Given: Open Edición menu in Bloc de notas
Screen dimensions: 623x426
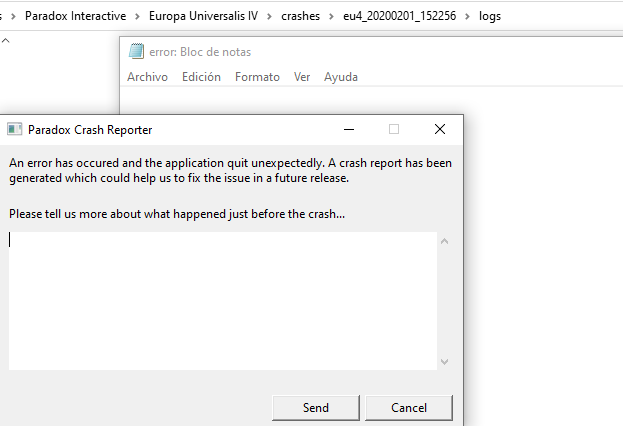Looking at the screenshot, I should tap(201, 77).
